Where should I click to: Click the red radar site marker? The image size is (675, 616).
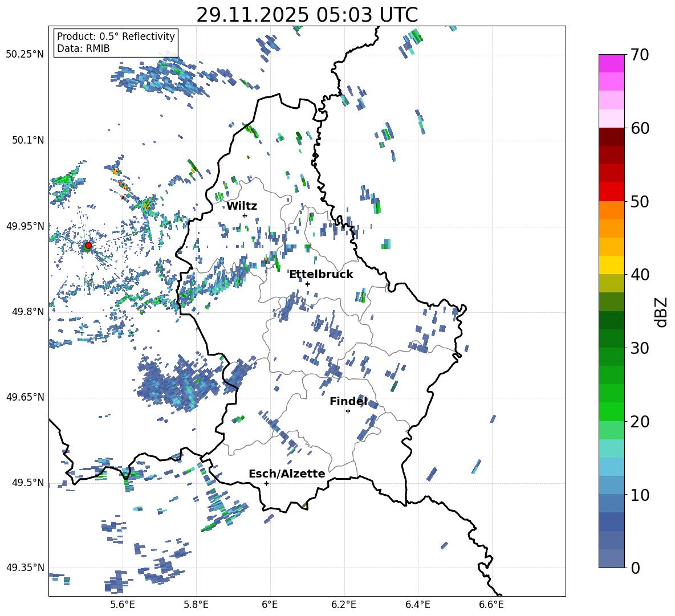(88, 246)
